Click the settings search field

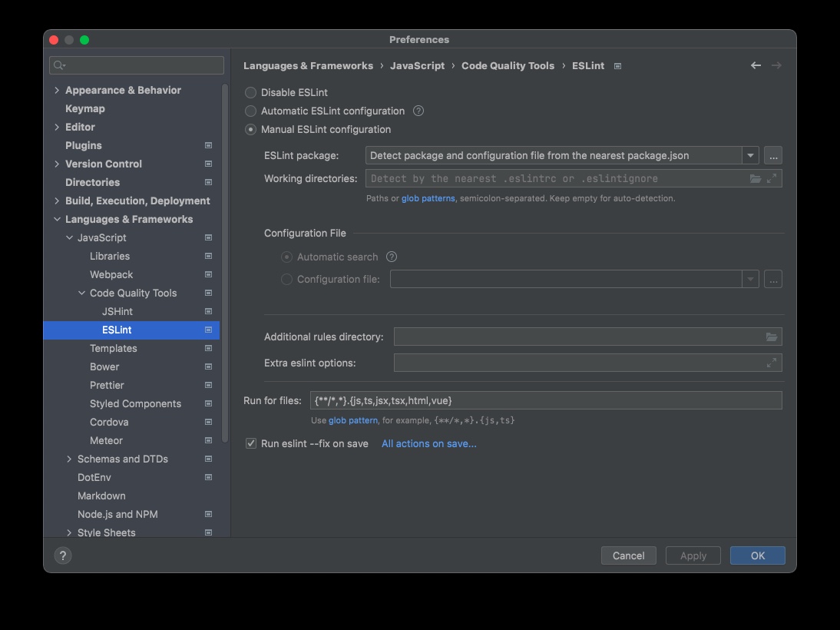pos(137,66)
